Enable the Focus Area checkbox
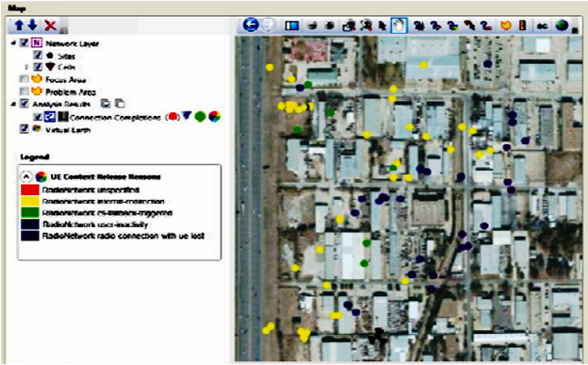The height and width of the screenshot is (365, 588). coord(24,79)
